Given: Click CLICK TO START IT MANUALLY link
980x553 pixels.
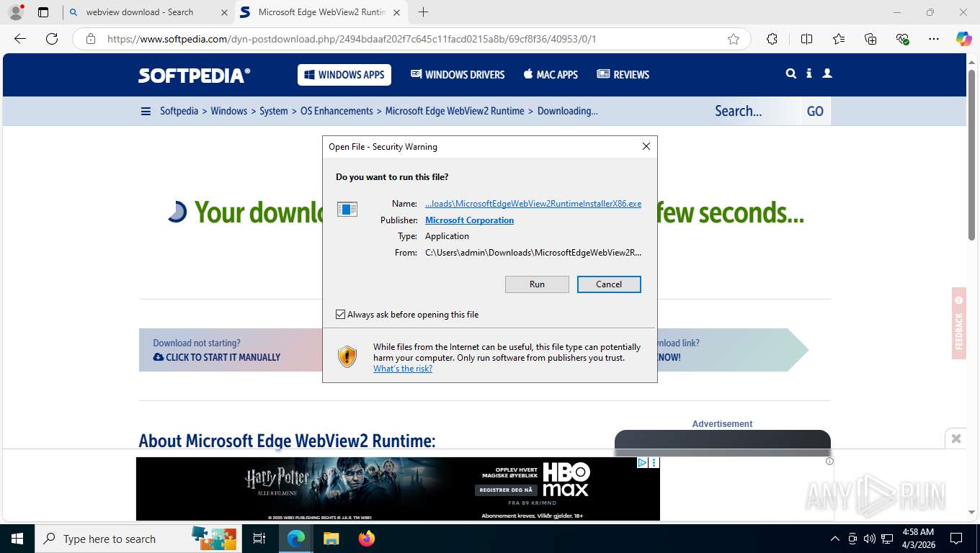Looking at the screenshot, I should (x=217, y=357).
